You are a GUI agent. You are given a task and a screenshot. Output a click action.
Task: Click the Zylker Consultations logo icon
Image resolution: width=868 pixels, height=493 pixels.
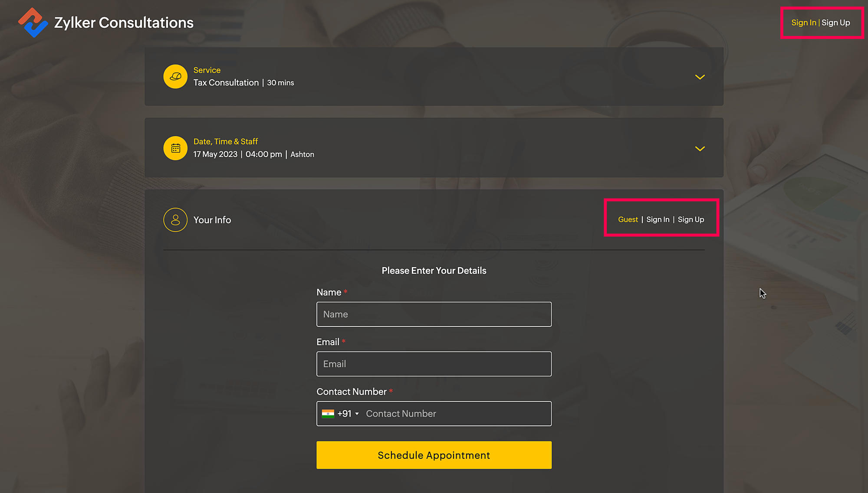tap(33, 23)
